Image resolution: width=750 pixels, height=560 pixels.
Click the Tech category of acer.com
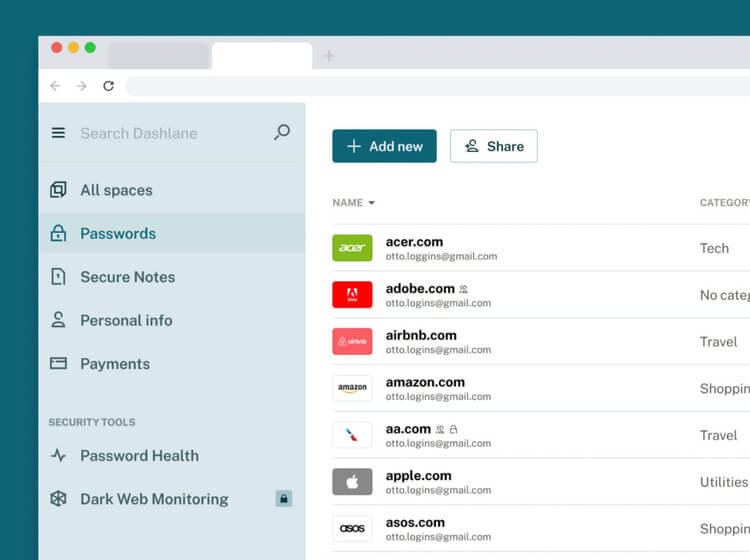tap(714, 248)
